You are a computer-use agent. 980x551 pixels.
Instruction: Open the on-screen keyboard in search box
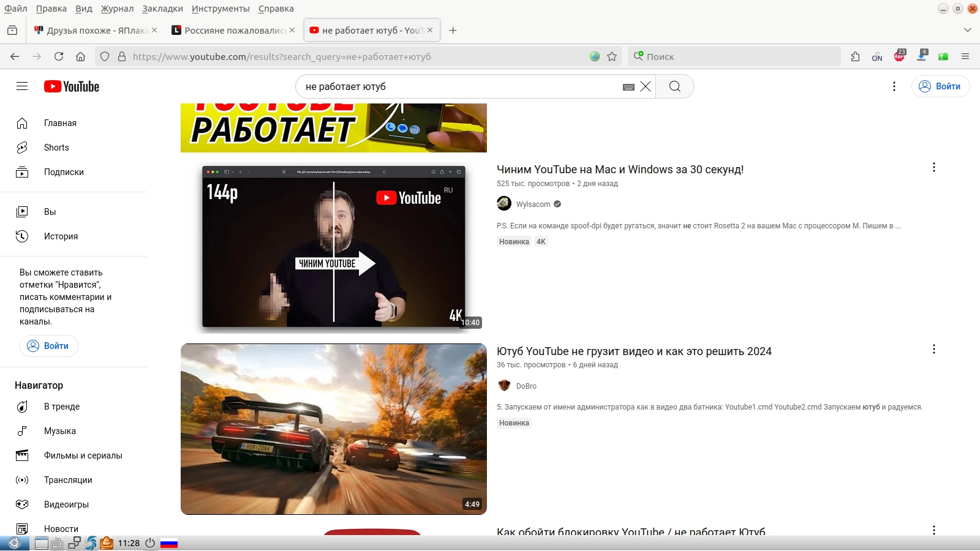click(x=628, y=87)
